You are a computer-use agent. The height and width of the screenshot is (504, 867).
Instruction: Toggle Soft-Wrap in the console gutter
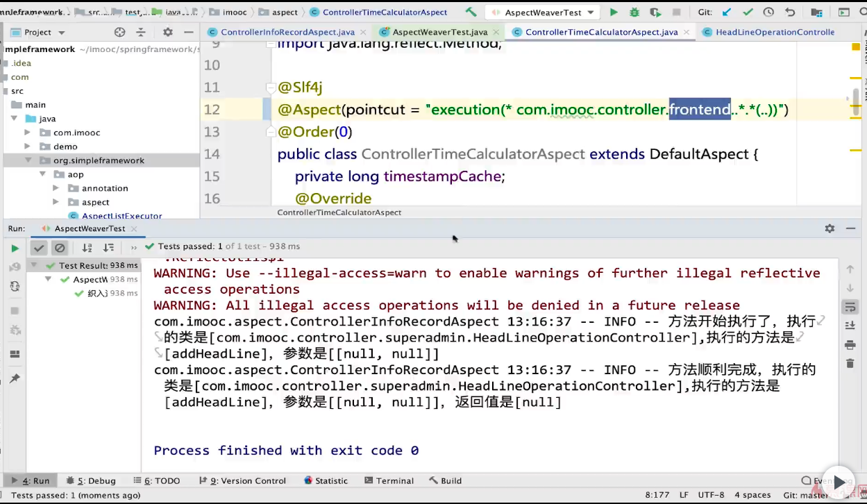pyautogui.click(x=850, y=307)
